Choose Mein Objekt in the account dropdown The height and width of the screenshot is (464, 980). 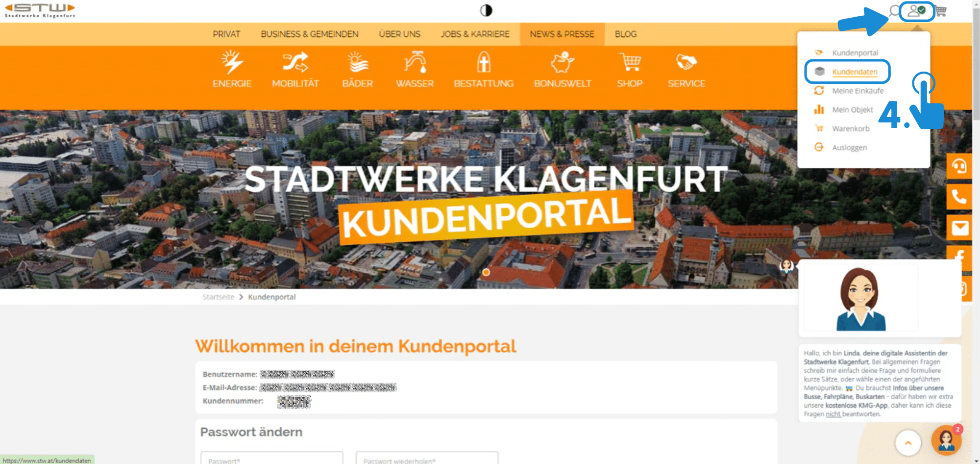852,110
